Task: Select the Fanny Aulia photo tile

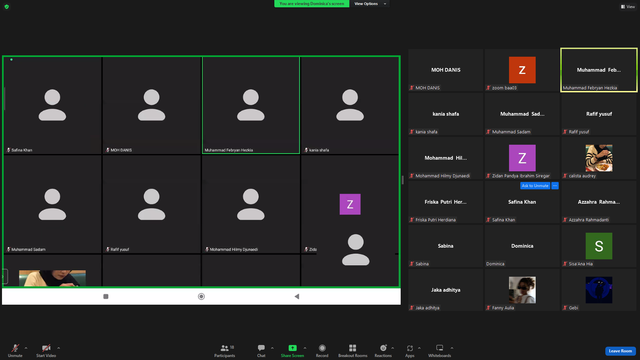Action: coord(522,291)
